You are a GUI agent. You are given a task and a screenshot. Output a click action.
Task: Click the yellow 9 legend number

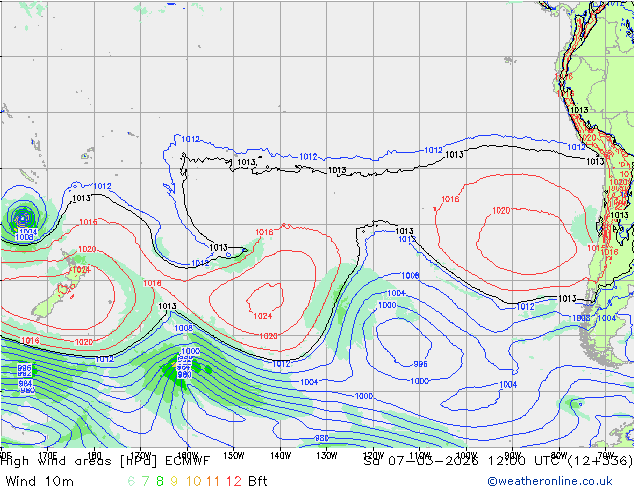174,481
